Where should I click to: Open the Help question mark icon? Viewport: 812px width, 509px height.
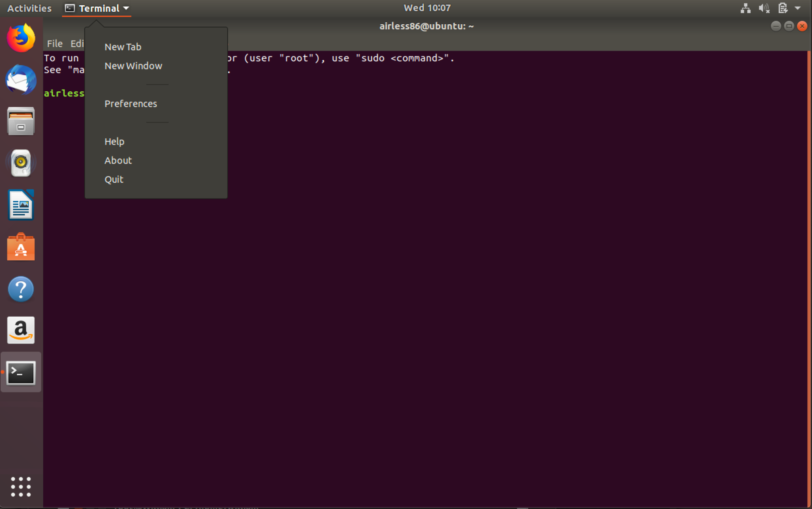pyautogui.click(x=21, y=289)
